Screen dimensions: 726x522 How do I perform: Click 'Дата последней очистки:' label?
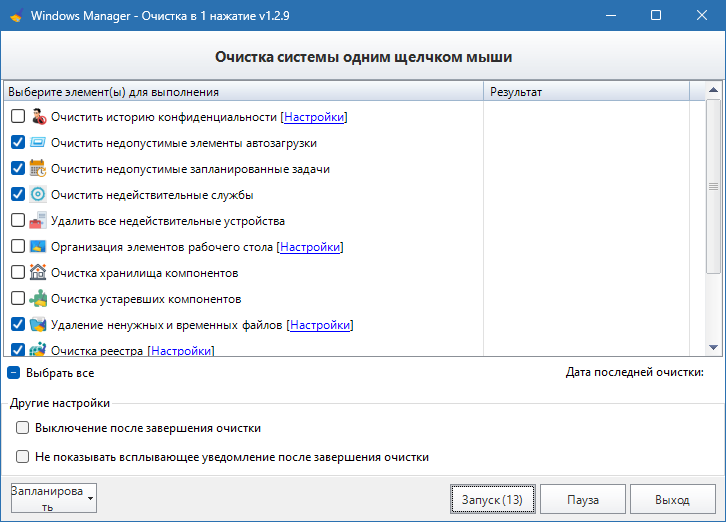coord(634,372)
